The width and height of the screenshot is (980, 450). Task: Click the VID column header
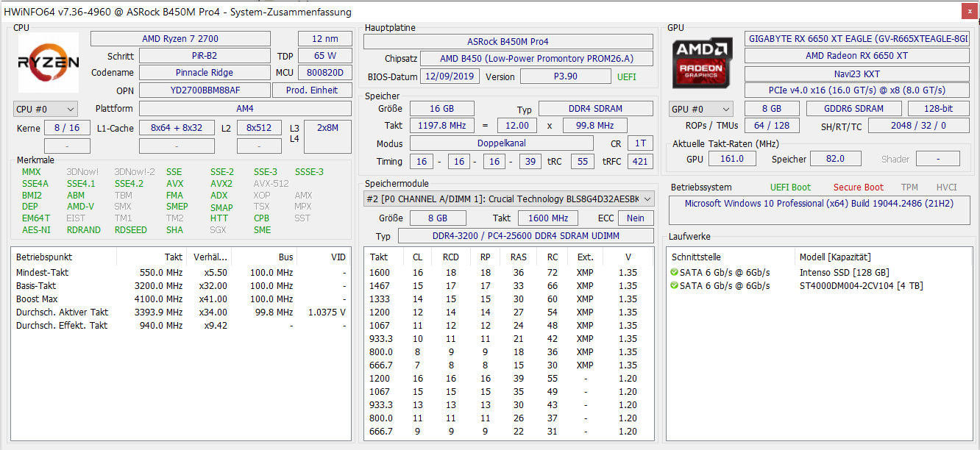(x=324, y=257)
